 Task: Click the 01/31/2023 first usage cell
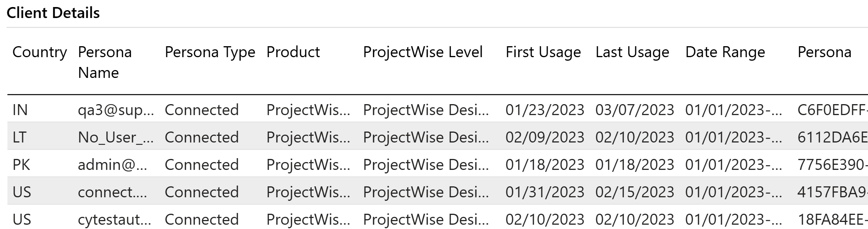(x=545, y=192)
